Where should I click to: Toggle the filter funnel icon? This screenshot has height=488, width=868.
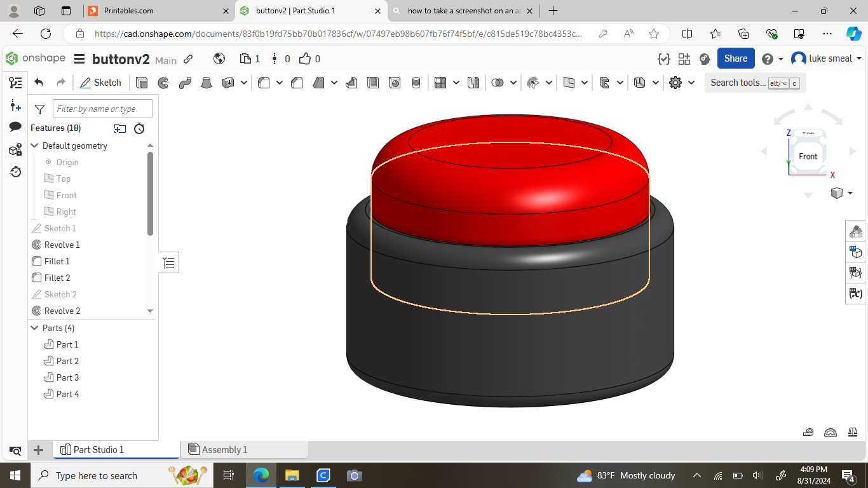pos(39,109)
